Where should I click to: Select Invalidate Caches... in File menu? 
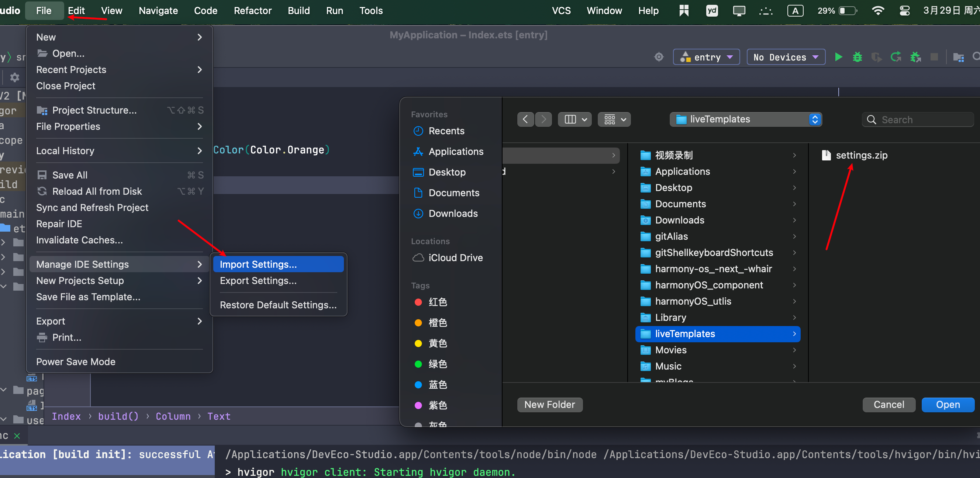79,240
